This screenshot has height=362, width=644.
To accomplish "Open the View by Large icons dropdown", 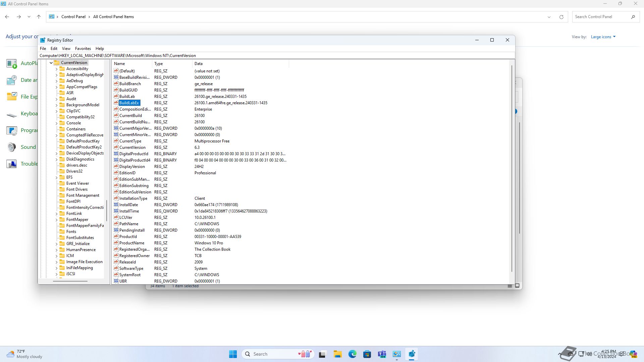I will [x=603, y=37].
